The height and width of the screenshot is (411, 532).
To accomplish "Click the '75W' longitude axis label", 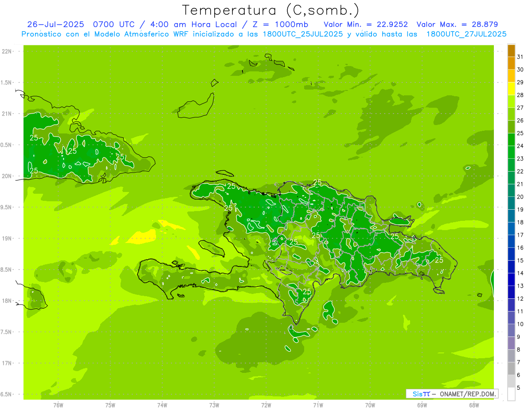I will pos(110,405).
